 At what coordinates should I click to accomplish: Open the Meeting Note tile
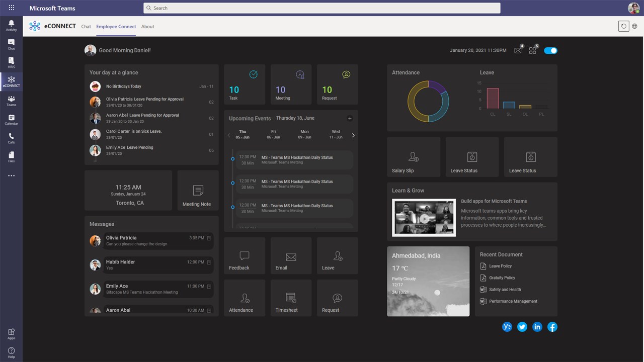point(198,190)
